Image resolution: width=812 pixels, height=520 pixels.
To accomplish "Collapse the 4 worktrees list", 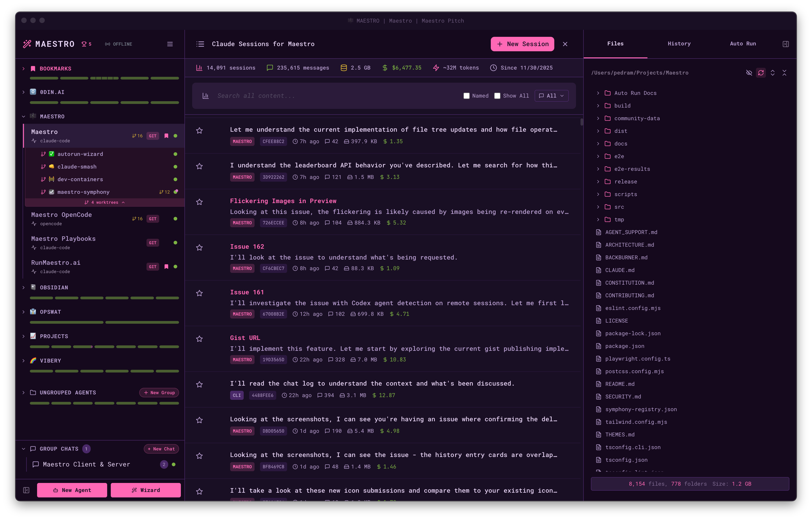I will [104, 203].
